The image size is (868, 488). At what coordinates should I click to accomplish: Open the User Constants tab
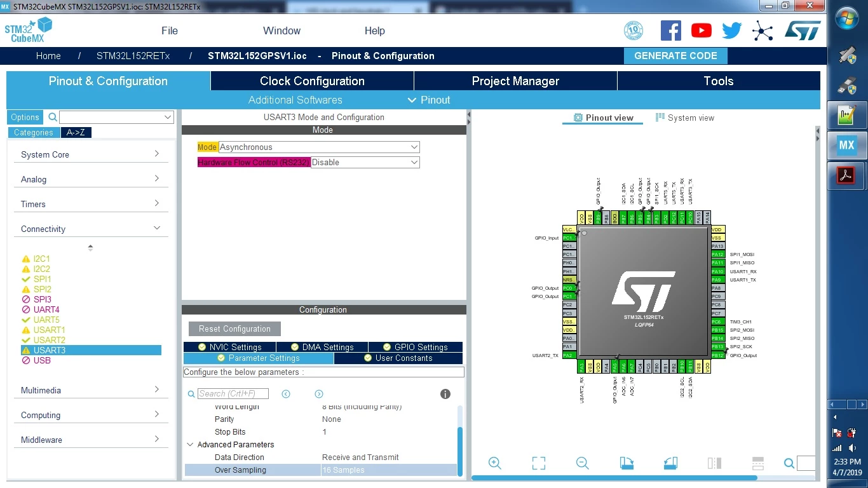click(398, 358)
